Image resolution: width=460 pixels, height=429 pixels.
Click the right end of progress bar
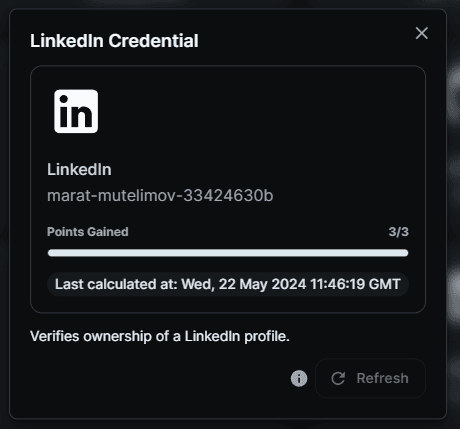405,253
